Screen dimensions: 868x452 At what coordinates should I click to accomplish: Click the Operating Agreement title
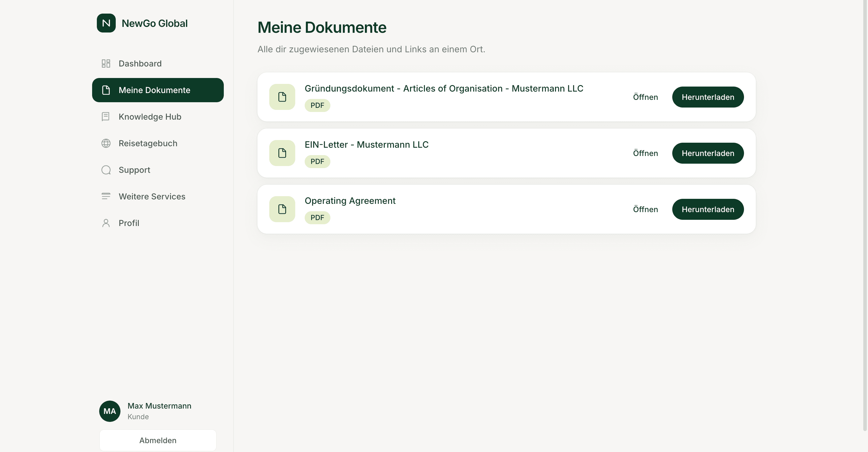click(x=350, y=201)
